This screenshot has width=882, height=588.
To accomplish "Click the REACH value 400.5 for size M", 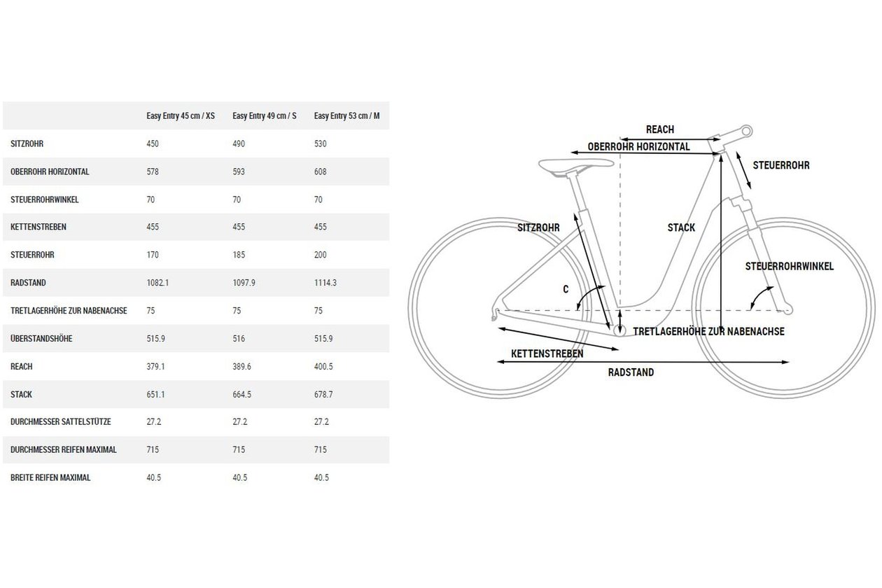I will pyautogui.click(x=324, y=366).
